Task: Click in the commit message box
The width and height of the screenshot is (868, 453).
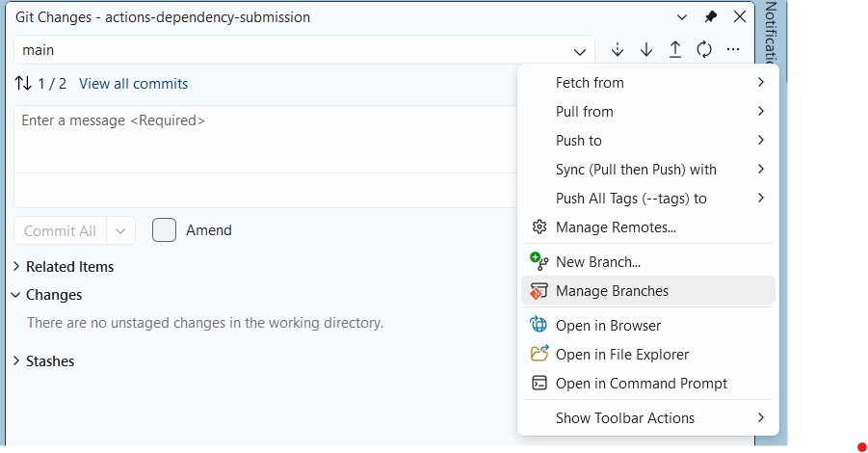Action: point(266,140)
